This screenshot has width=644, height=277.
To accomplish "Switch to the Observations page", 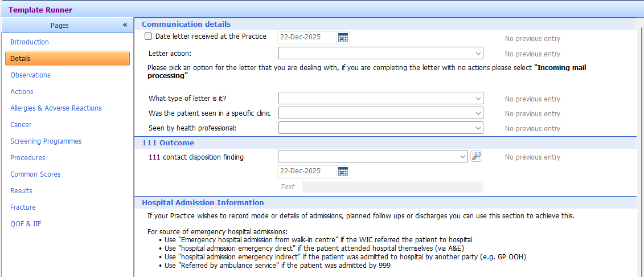I will (x=30, y=75).
